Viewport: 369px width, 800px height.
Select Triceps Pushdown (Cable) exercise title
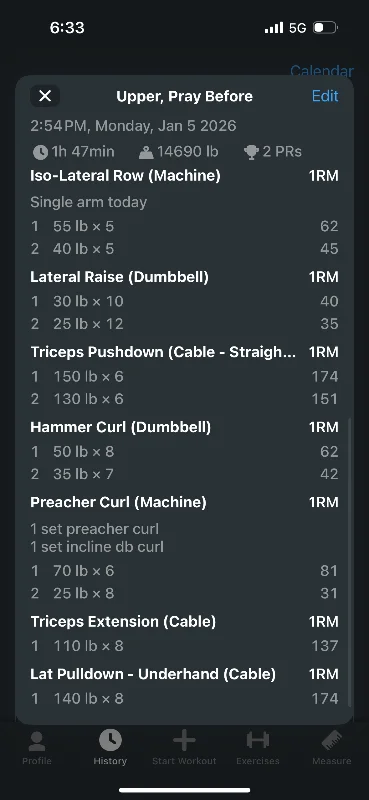(163, 352)
